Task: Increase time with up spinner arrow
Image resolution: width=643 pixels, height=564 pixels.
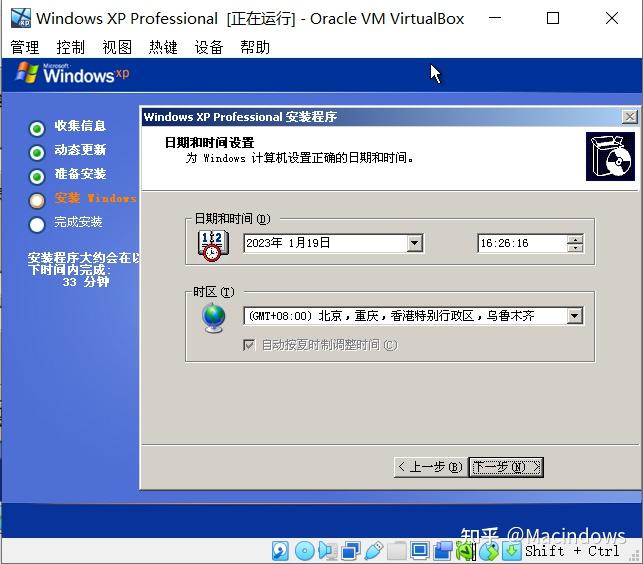Action: pyautogui.click(x=575, y=239)
